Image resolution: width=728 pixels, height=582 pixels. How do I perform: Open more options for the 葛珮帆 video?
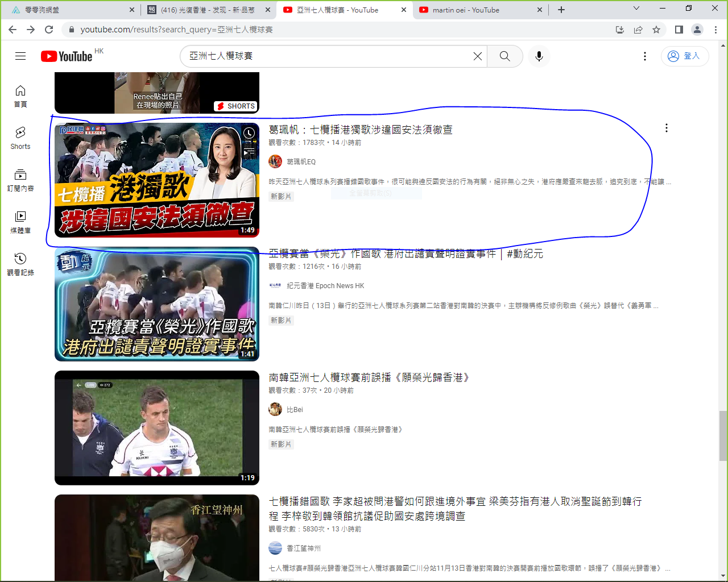pos(667,128)
